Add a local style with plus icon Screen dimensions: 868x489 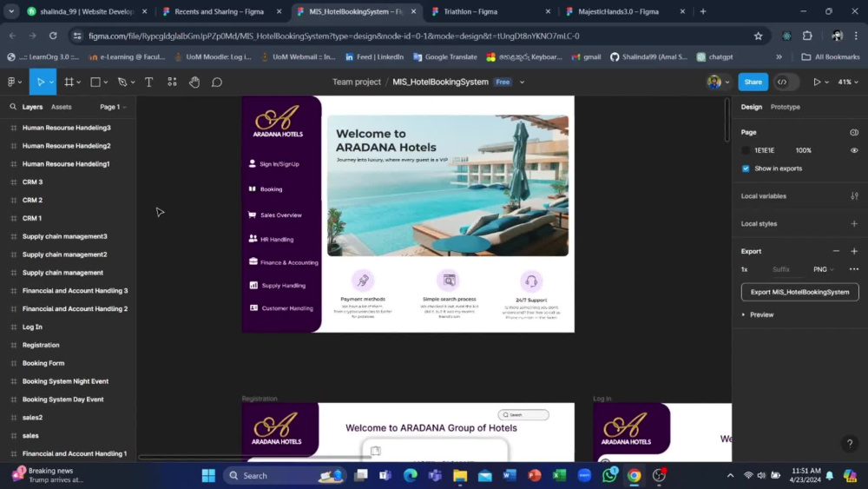click(854, 224)
